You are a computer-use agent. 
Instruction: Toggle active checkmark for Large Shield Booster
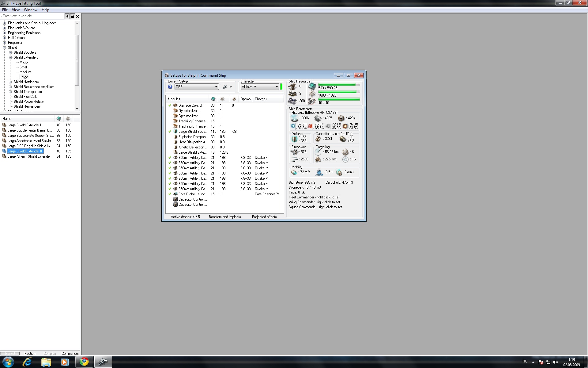click(170, 132)
